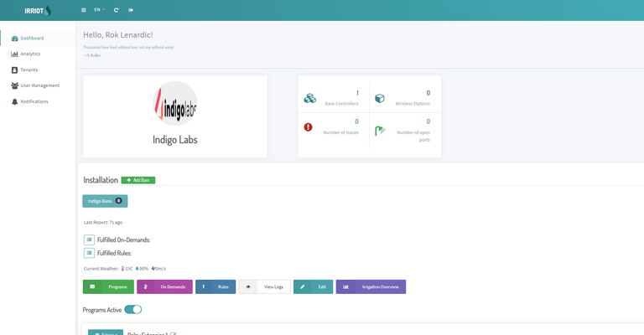This screenshot has width=644, height=335.
Task: Click the Installation heading
Action: (x=101, y=180)
